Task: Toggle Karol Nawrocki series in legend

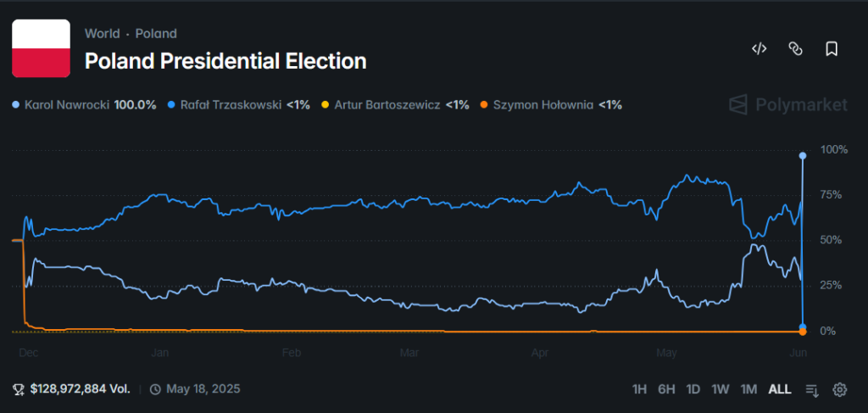Action: tap(85, 105)
